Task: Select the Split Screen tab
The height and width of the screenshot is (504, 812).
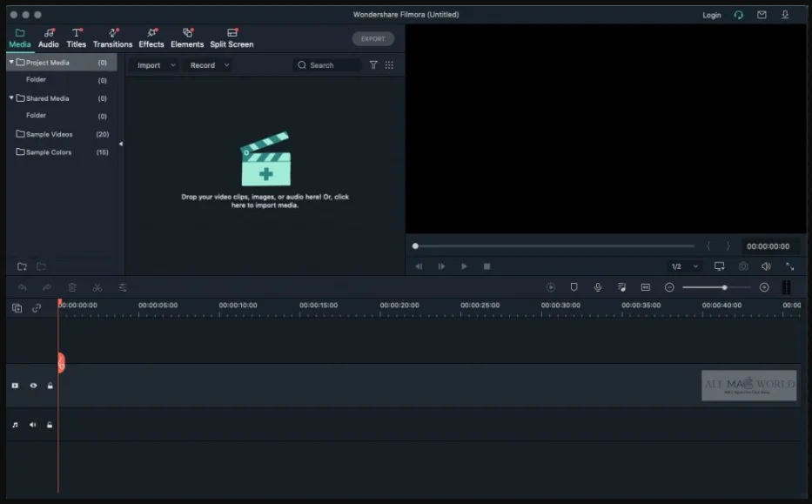Action: pyautogui.click(x=232, y=38)
